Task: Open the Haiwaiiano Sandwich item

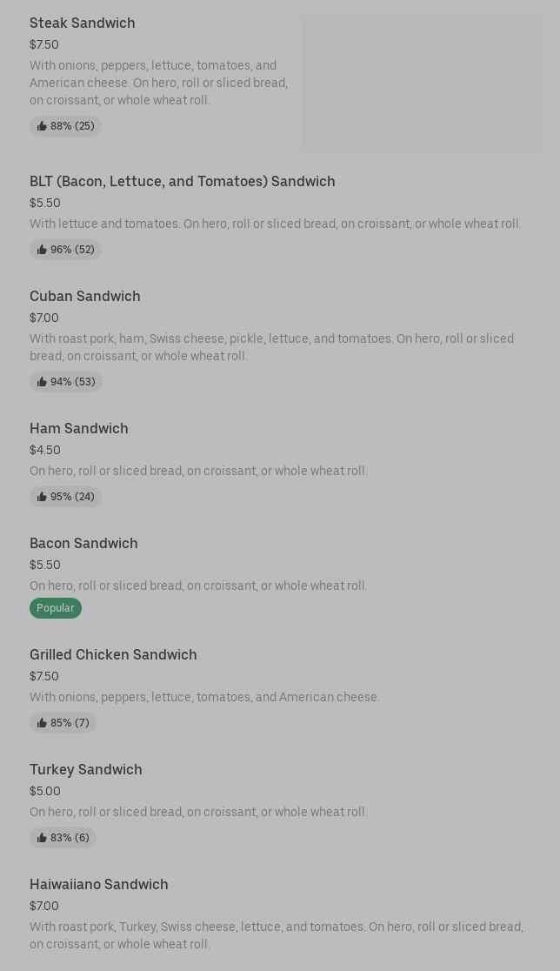Action: click(99, 885)
